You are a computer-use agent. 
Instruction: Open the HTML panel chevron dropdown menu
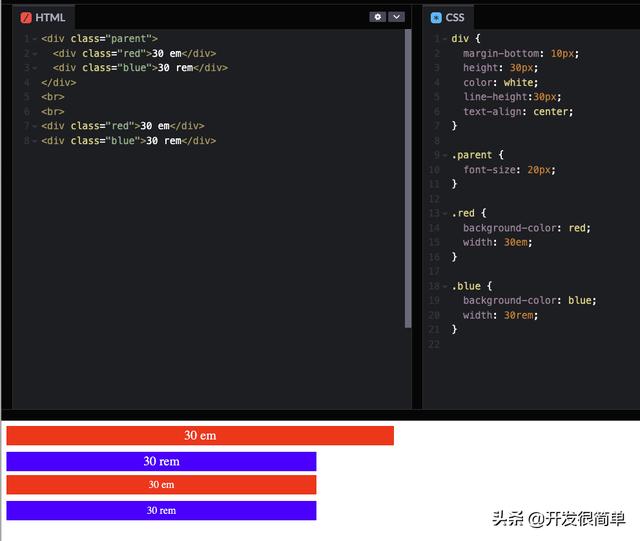click(x=396, y=17)
